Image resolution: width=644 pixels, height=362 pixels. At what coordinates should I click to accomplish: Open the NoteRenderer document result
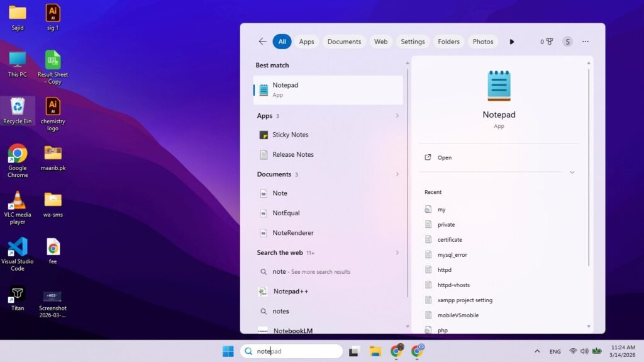328,232
